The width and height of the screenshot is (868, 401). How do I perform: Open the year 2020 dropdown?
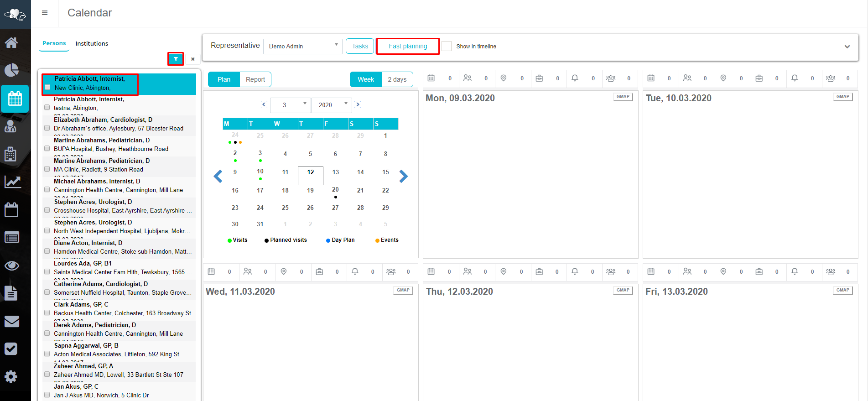(331, 105)
